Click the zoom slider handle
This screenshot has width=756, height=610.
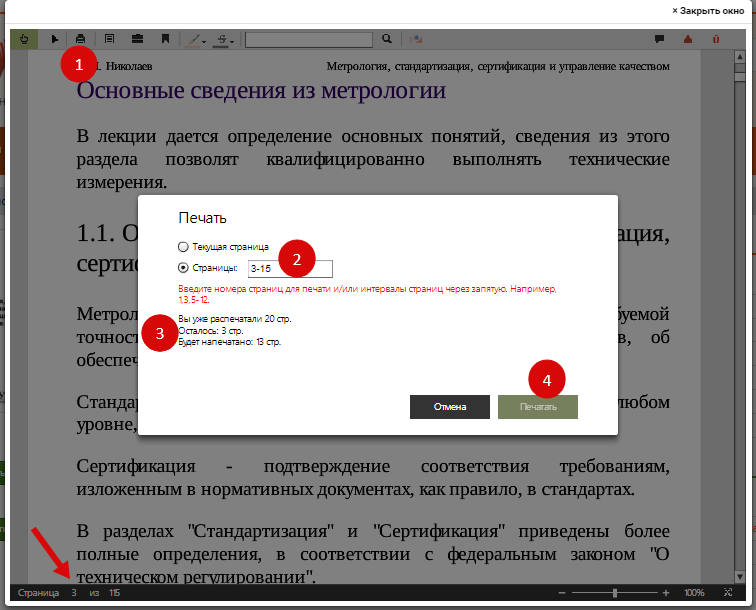point(614,593)
